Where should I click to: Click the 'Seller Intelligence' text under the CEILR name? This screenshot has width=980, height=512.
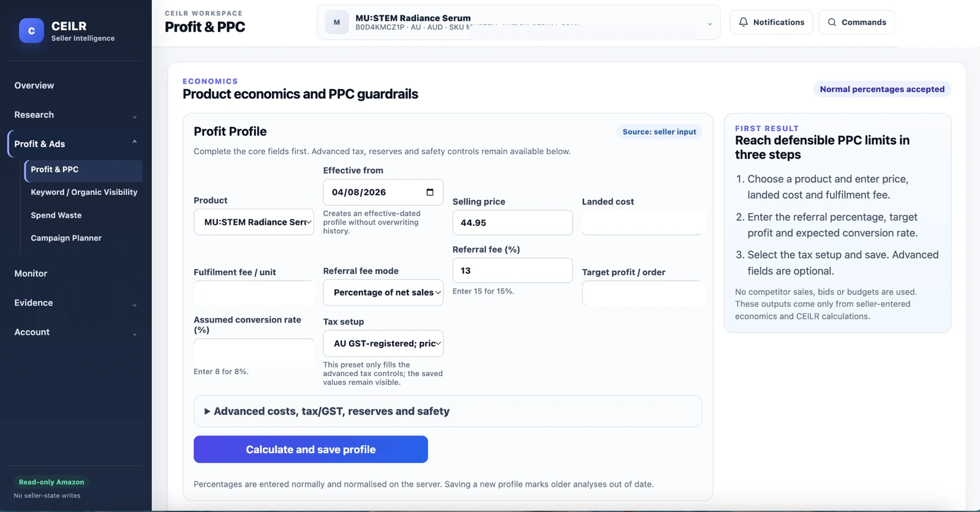tap(83, 39)
